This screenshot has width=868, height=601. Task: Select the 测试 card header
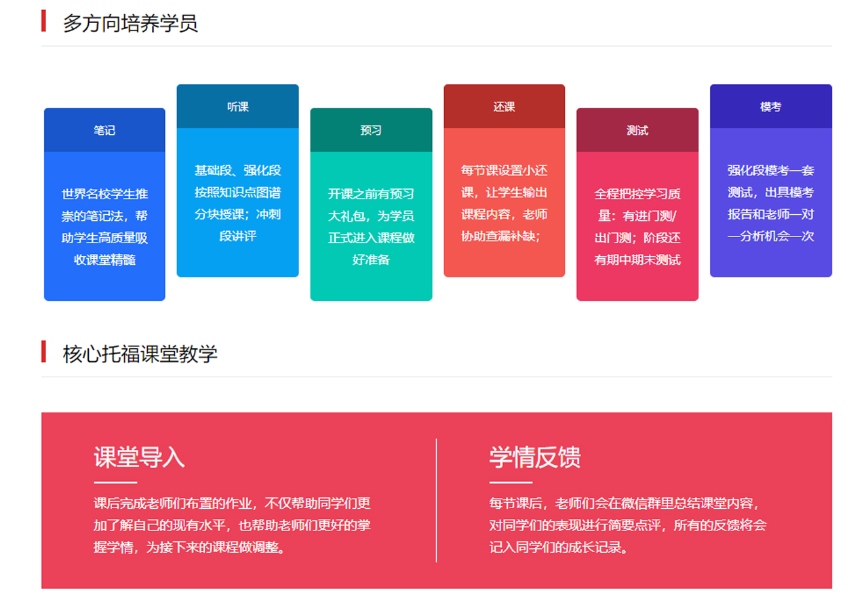pos(637,130)
